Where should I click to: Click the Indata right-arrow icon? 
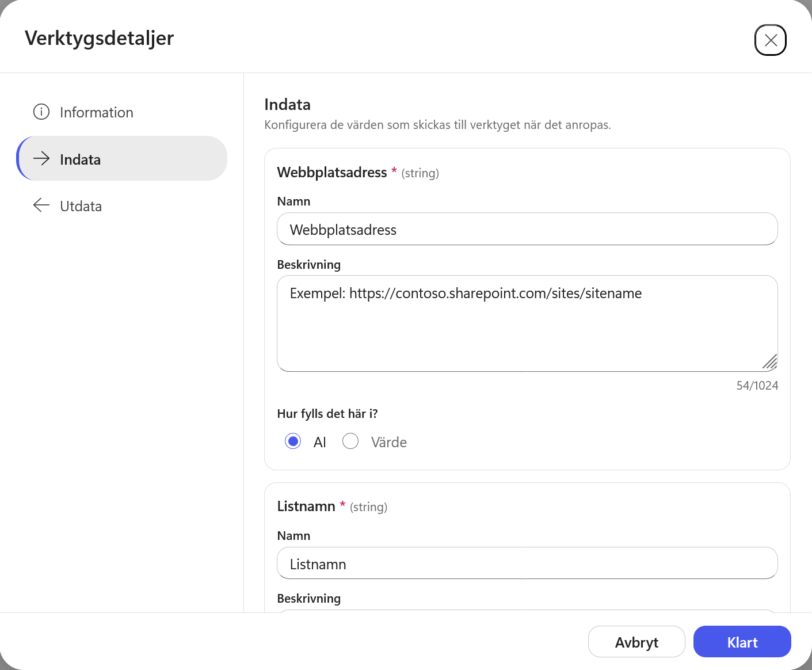point(41,159)
